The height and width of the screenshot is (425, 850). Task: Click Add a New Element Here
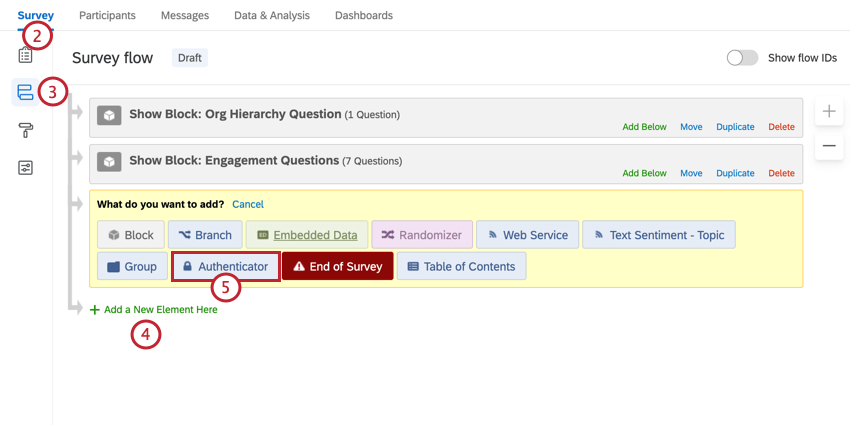click(x=160, y=310)
